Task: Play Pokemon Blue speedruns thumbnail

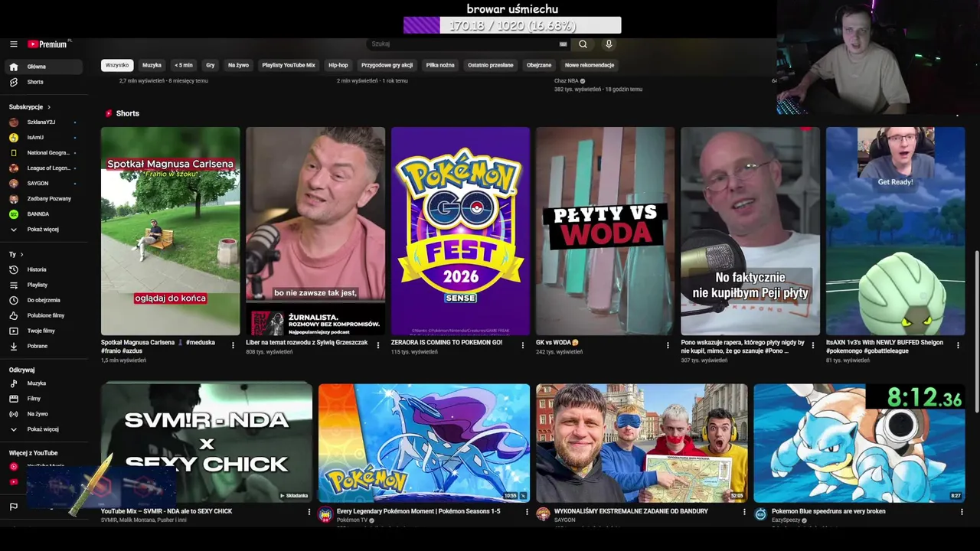Action: point(859,443)
